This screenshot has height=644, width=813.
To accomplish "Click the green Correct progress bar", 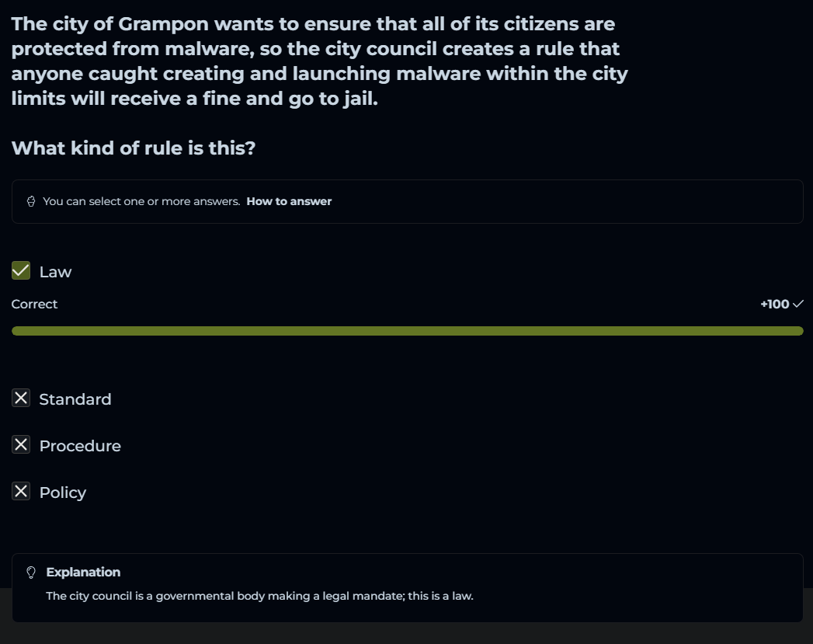I will (x=407, y=331).
